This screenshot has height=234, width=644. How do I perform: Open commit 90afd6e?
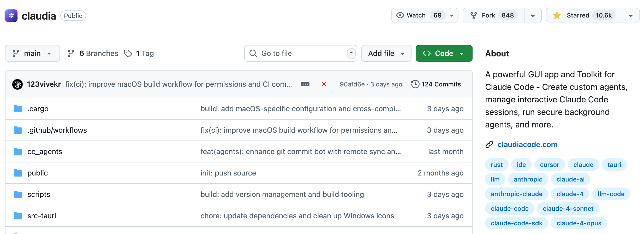point(352,84)
